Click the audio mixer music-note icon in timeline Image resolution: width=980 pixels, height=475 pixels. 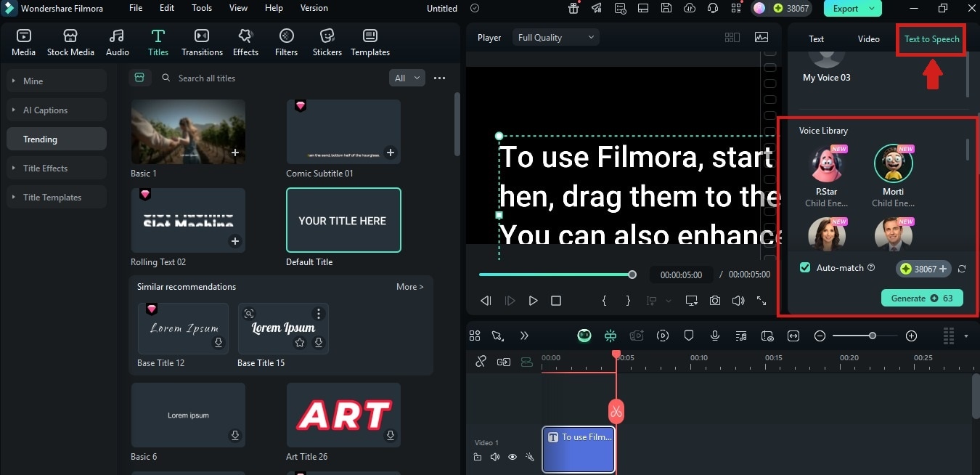coord(741,336)
